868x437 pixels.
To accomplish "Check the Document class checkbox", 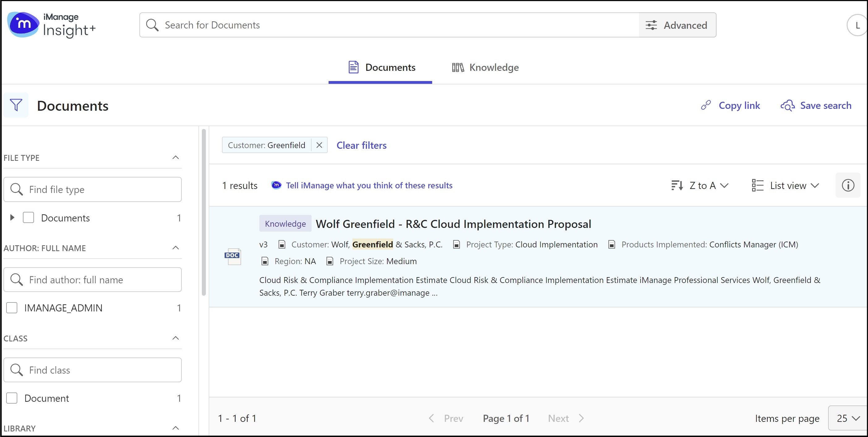I will [12, 398].
